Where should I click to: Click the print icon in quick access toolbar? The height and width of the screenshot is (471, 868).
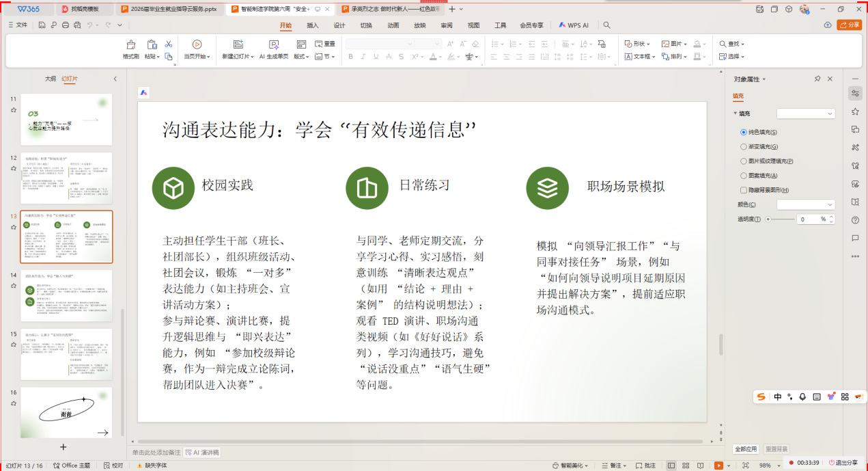click(66, 25)
